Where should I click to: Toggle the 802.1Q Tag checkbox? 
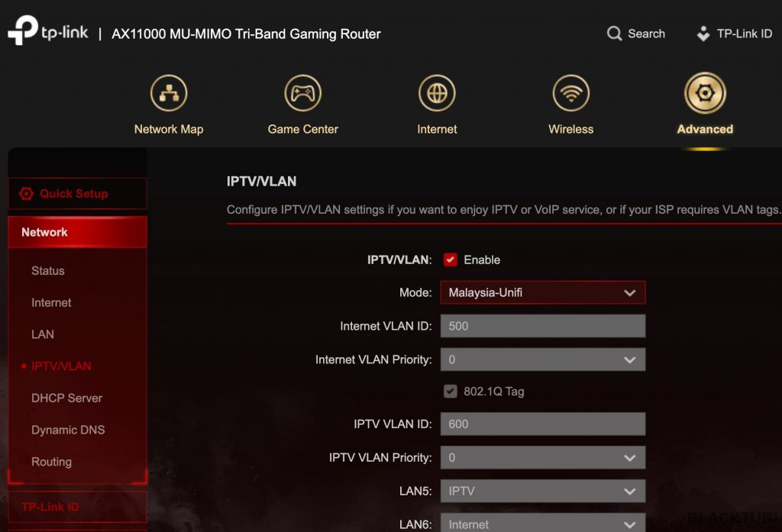pos(451,392)
